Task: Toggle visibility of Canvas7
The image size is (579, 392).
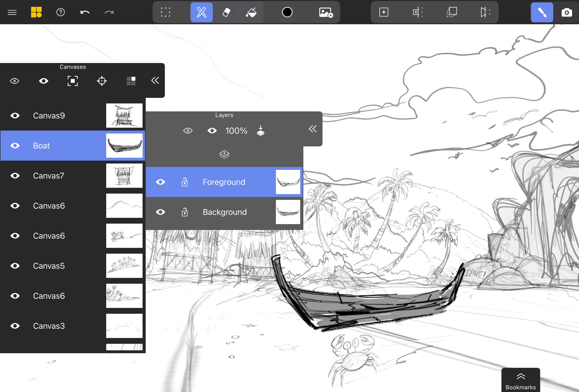Action: click(15, 176)
